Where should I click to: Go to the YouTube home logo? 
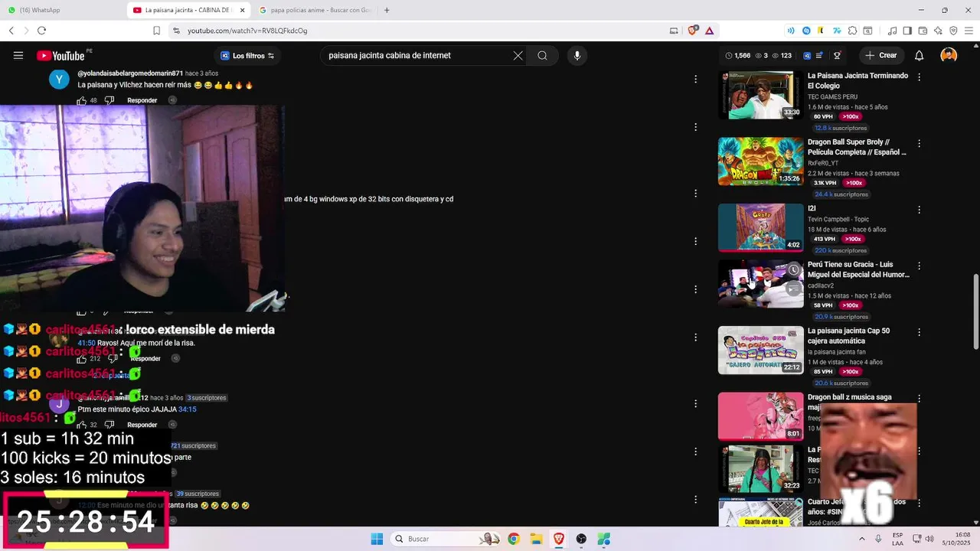[x=60, y=55]
